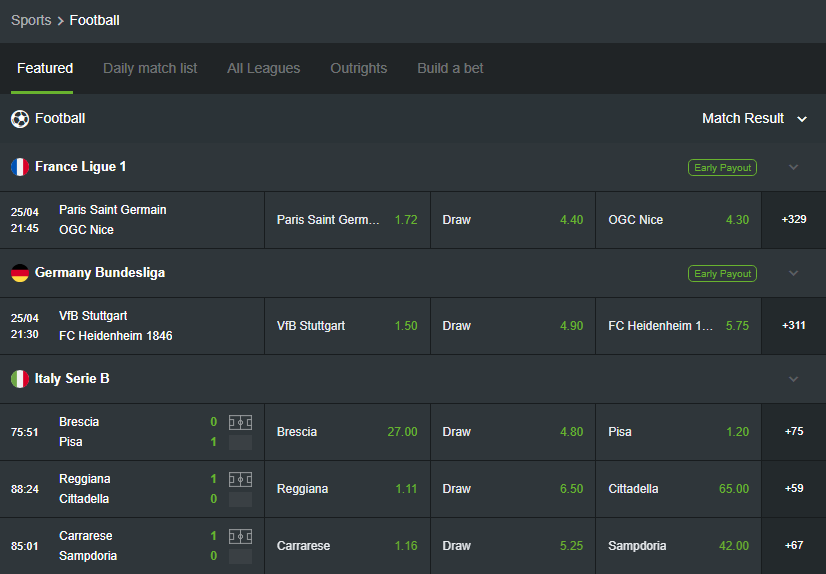This screenshot has width=826, height=574.
Task: Click the Germany Bundesliga league title
Action: [100, 273]
